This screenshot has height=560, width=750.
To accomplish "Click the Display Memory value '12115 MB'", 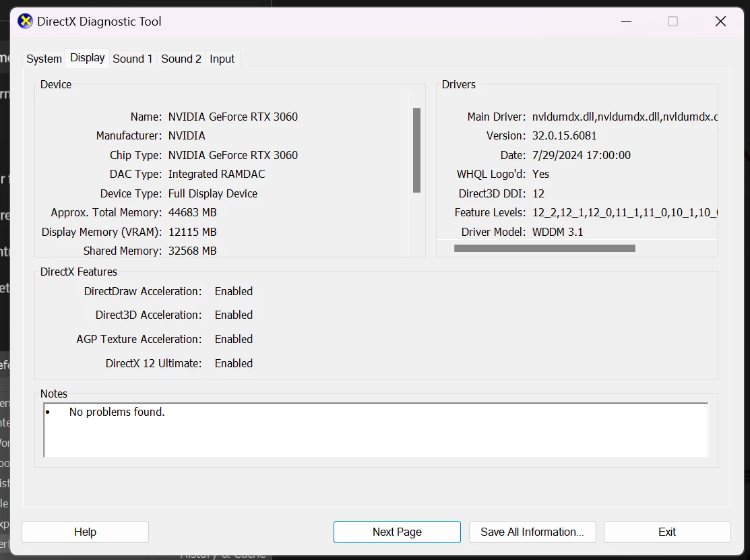I will click(192, 232).
